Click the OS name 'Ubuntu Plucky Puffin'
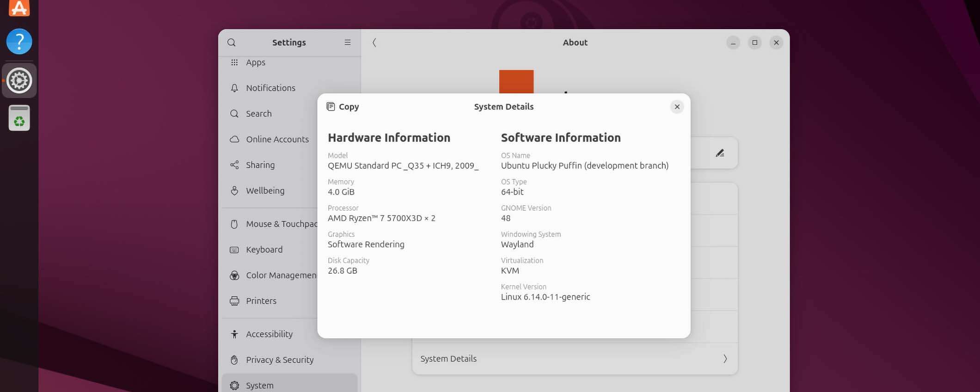 point(541,165)
